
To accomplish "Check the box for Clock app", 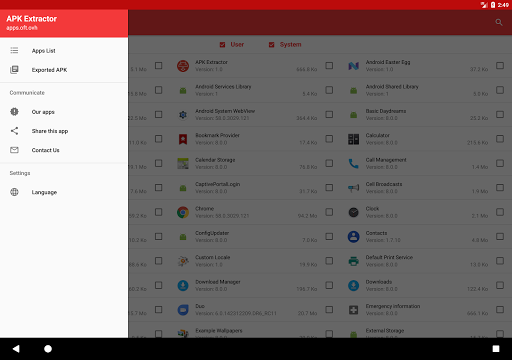I will click(500, 212).
